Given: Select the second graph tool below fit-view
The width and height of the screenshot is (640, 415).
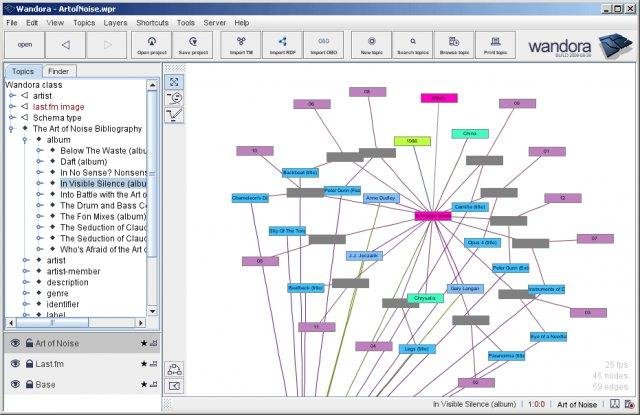Looking at the screenshot, I should pyautogui.click(x=174, y=98).
